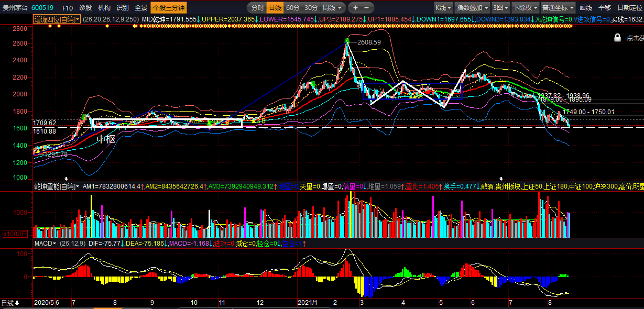Click the 中枢 label on the chart
644x309 pixels.
point(106,139)
